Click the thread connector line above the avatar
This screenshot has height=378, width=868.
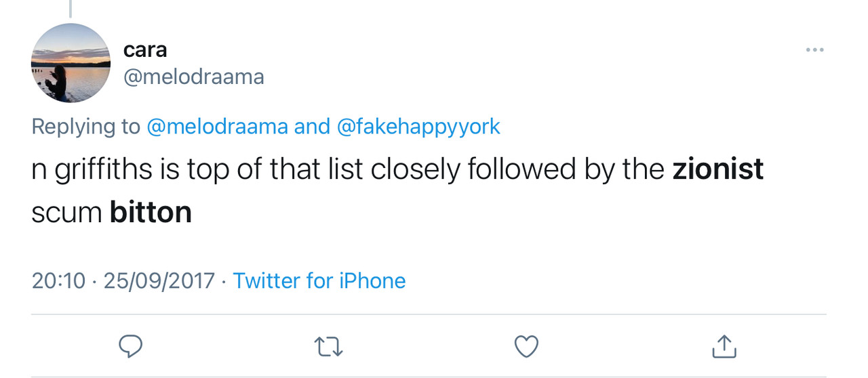pyautogui.click(x=71, y=8)
